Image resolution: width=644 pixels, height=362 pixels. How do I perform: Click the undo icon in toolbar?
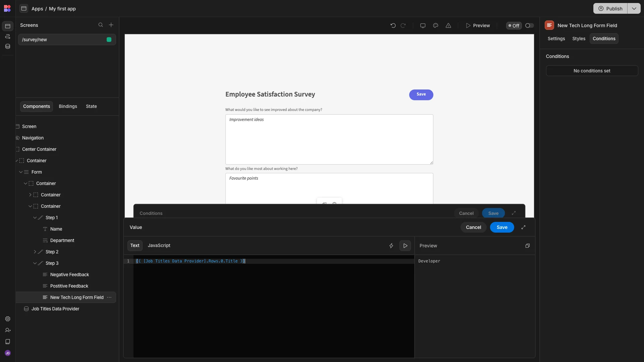click(393, 25)
